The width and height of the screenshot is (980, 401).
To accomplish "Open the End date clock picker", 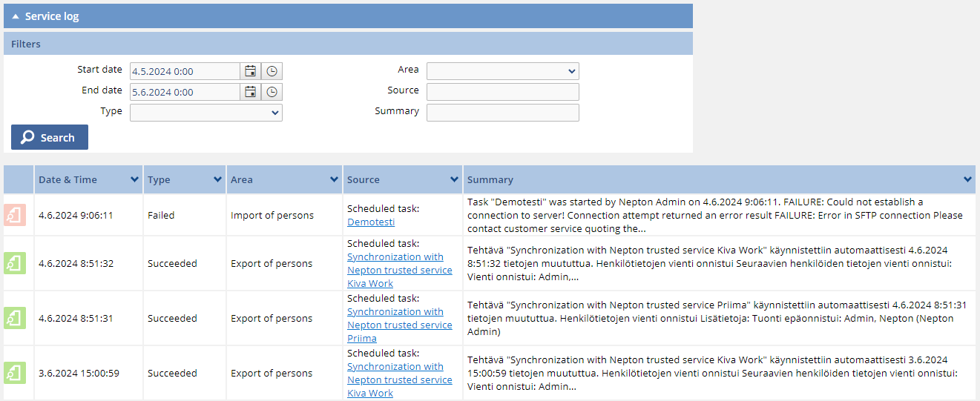I will [272, 92].
